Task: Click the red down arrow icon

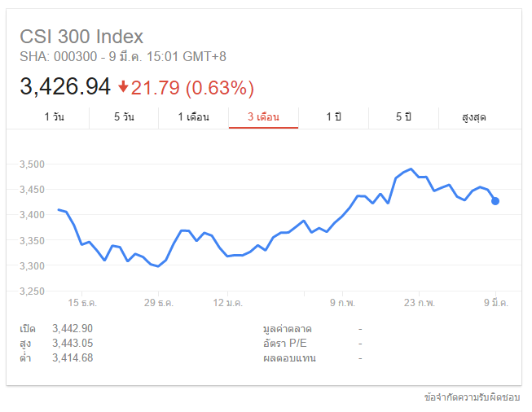Action: (124, 86)
